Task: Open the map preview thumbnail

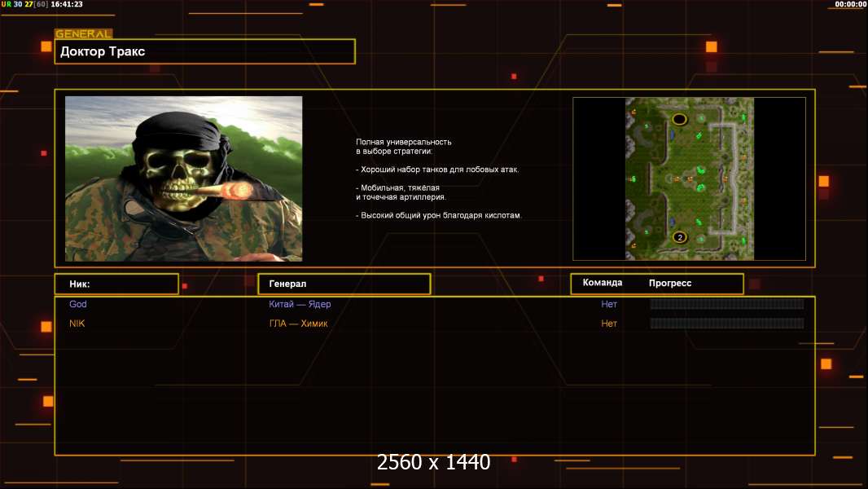Action: click(689, 178)
